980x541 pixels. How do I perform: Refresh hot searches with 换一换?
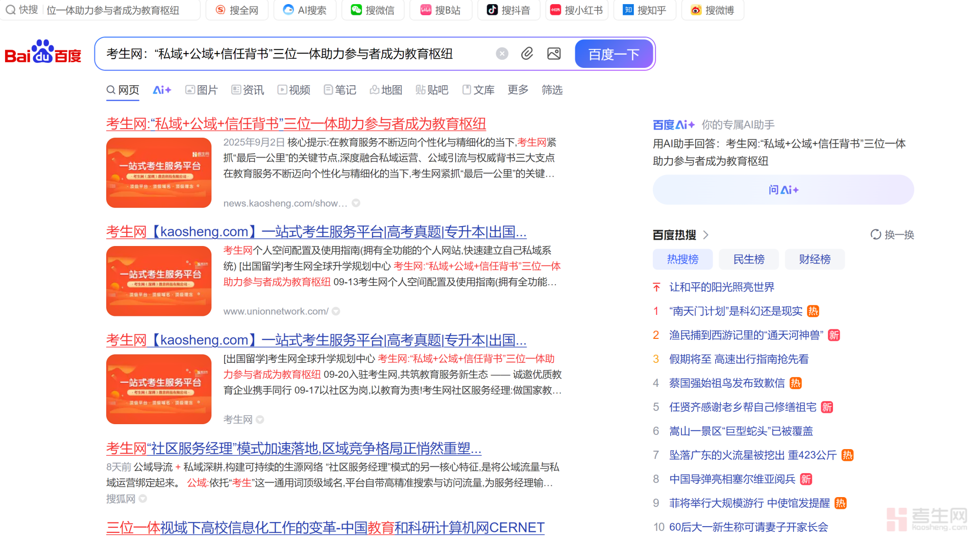click(x=892, y=235)
